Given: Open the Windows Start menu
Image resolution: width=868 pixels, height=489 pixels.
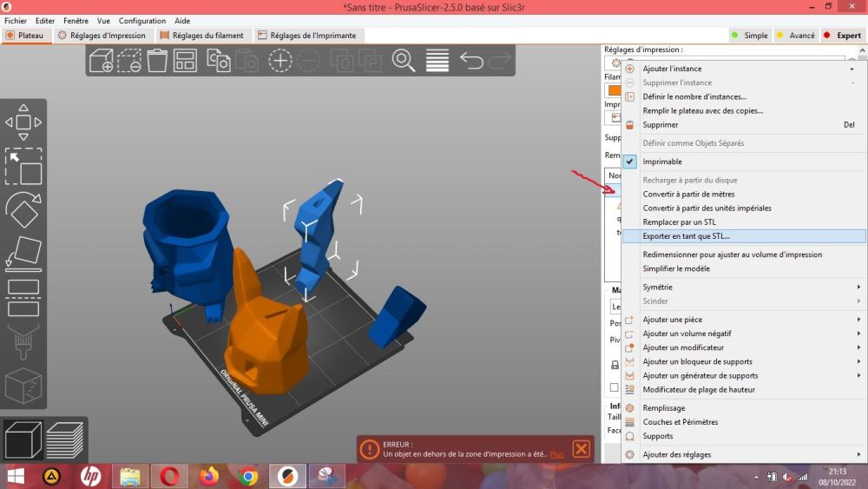Looking at the screenshot, I should pyautogui.click(x=16, y=476).
